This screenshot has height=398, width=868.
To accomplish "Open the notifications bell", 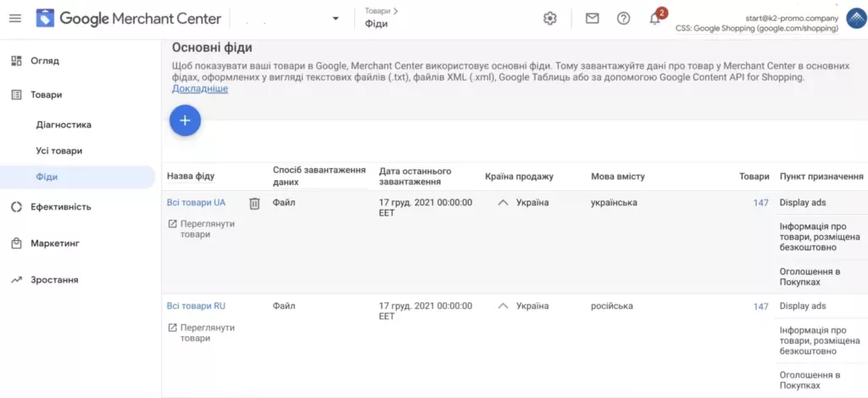I will (x=655, y=19).
